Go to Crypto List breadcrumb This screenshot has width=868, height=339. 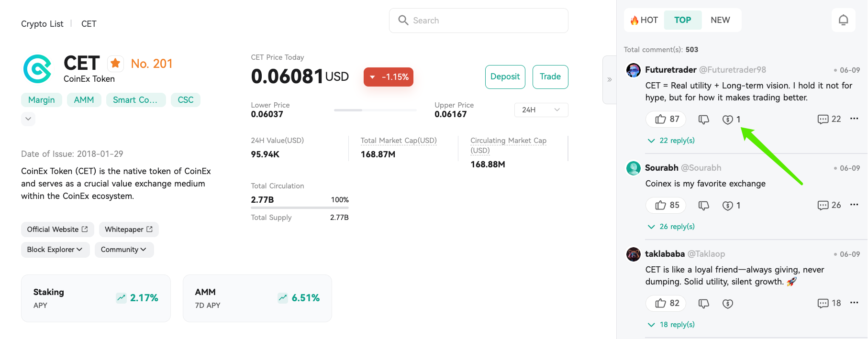42,24
